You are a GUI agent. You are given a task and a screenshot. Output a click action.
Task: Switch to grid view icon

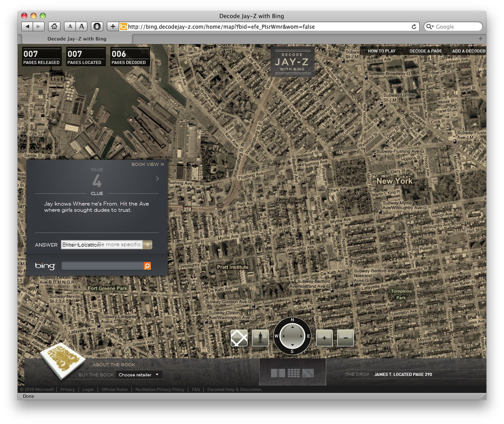[293, 373]
